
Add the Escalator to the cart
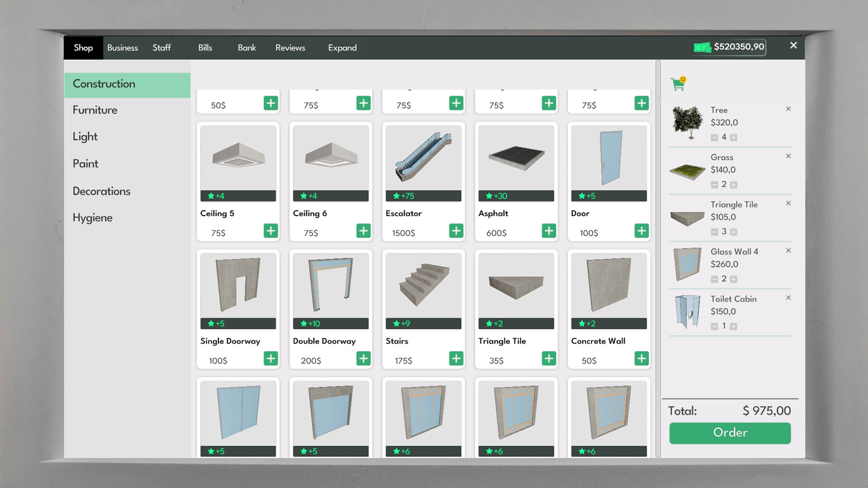pos(456,230)
